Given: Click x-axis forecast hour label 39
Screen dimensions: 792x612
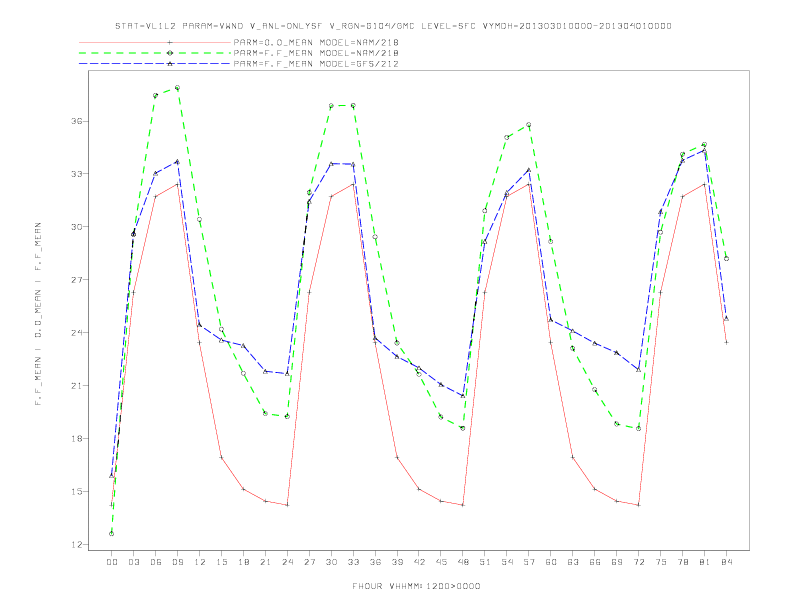Looking at the screenshot, I should tap(397, 562).
